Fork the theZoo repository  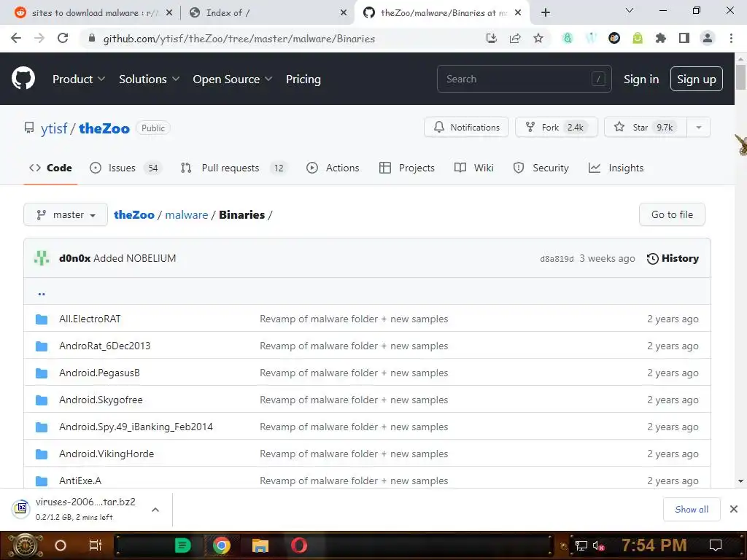tap(556, 127)
